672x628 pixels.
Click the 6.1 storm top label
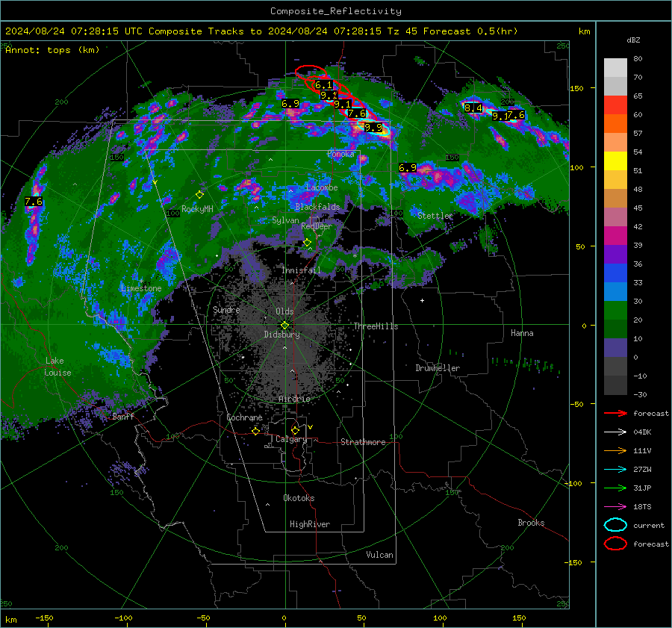coord(323,85)
